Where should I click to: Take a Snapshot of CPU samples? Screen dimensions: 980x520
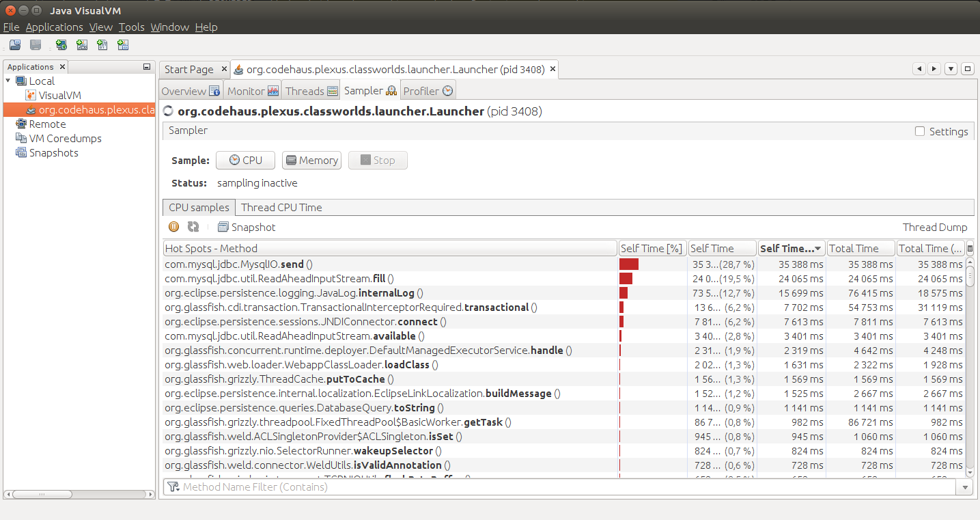[x=247, y=227]
